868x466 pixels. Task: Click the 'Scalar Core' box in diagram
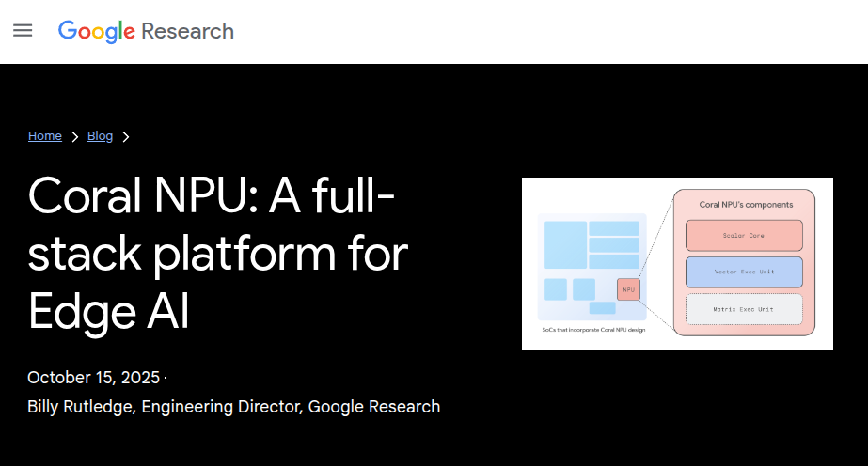(744, 236)
